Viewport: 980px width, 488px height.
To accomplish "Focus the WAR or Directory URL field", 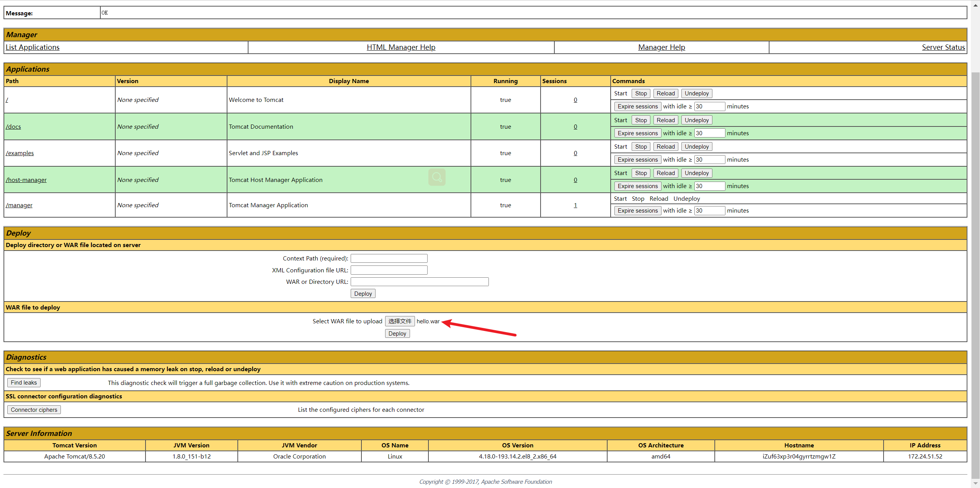I will click(420, 282).
